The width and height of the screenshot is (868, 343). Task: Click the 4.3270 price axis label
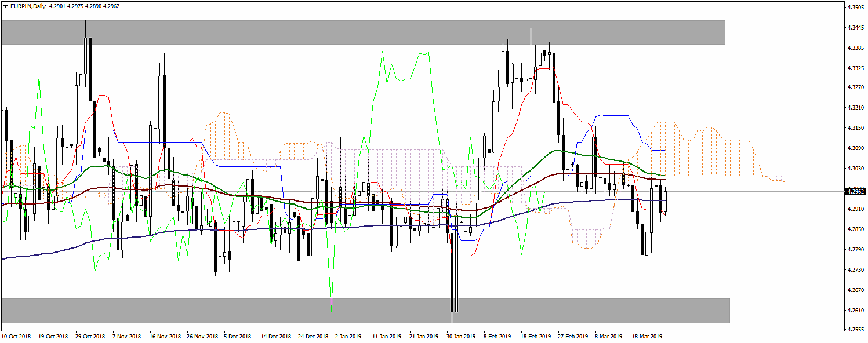(856, 87)
